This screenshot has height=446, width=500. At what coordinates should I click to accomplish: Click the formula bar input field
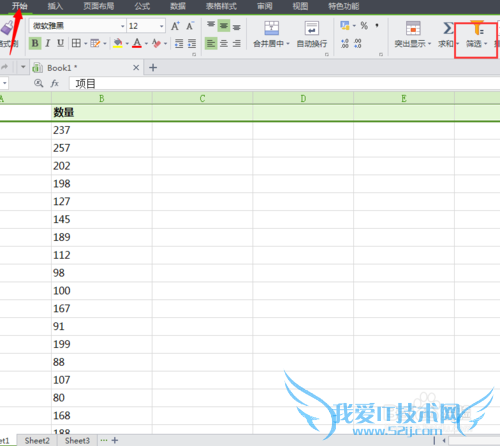(284, 83)
